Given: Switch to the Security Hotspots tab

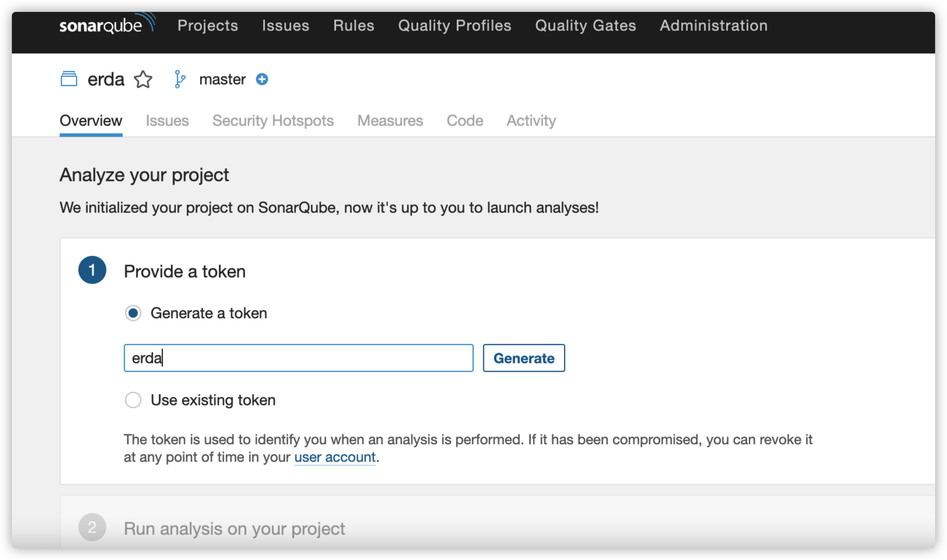Looking at the screenshot, I should 273,121.
